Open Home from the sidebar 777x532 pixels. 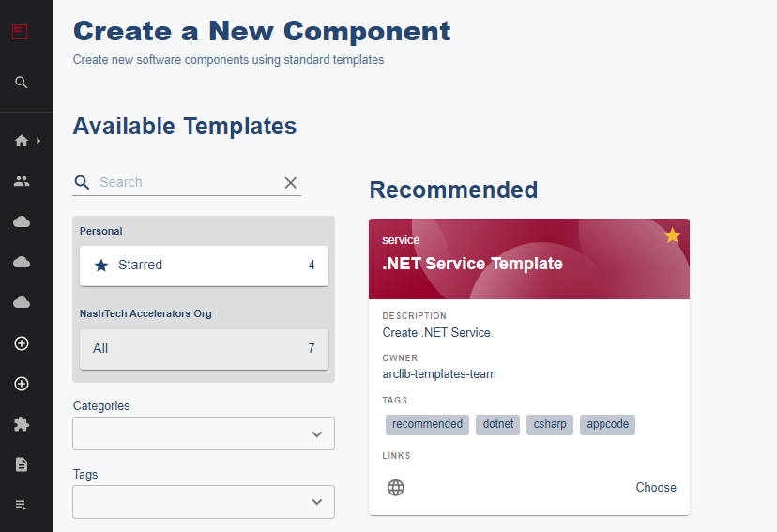(x=22, y=141)
